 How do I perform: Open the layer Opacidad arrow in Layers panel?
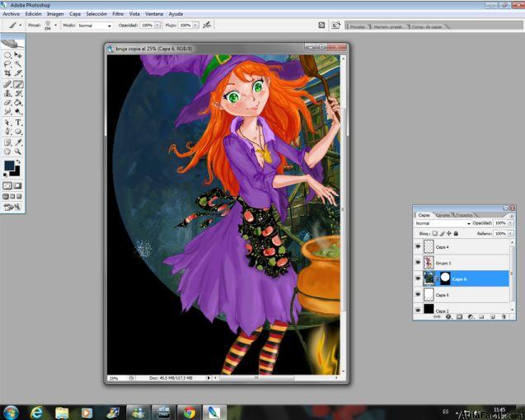pos(510,223)
